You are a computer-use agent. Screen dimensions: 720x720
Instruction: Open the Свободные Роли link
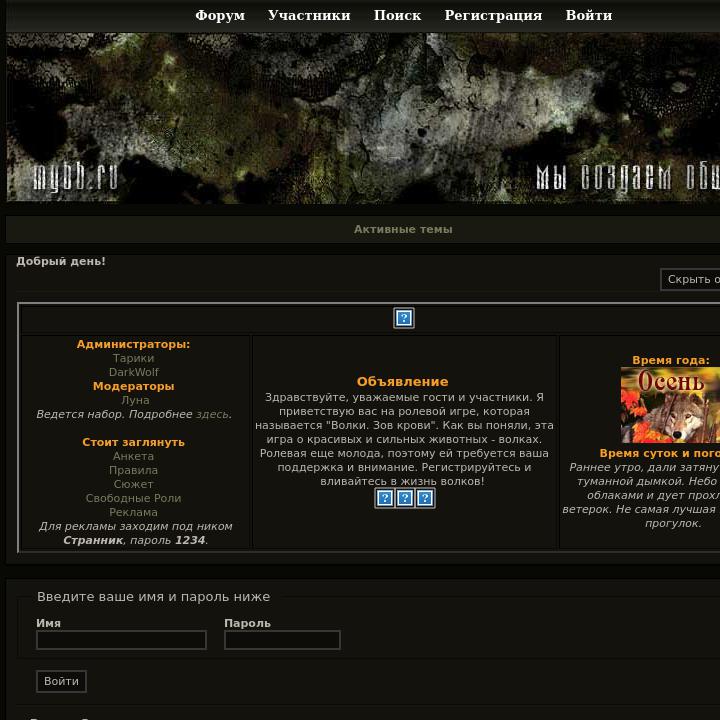click(134, 498)
